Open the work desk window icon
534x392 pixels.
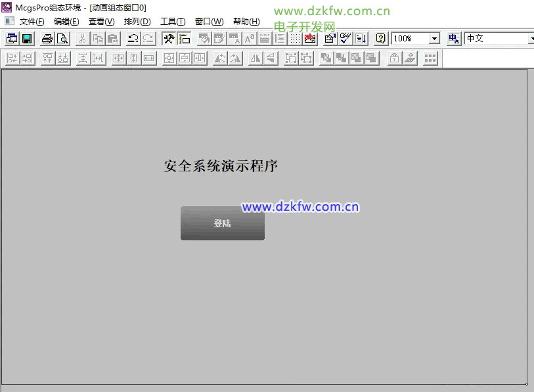(x=11, y=39)
